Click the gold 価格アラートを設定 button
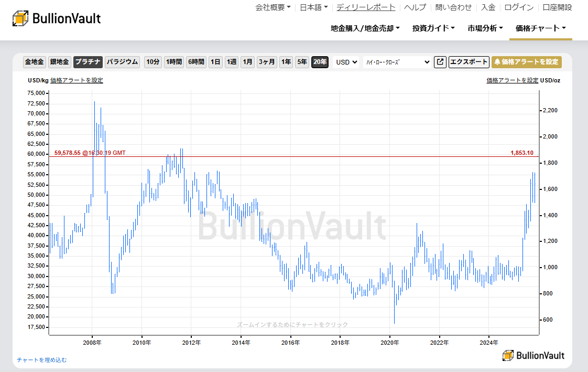 tap(527, 62)
